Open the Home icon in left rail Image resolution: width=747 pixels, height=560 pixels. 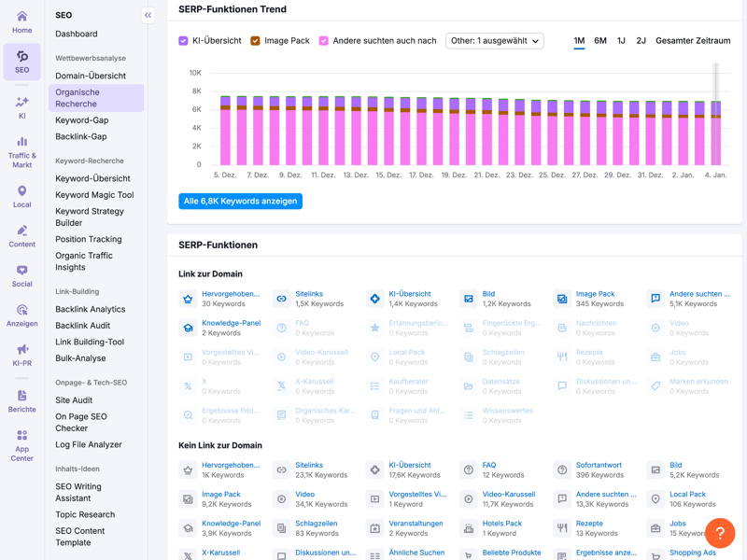pos(21,17)
